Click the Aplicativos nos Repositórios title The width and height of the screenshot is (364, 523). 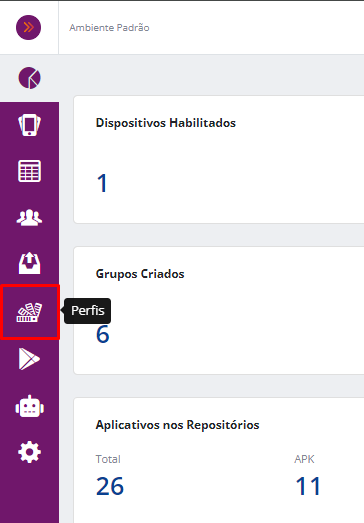point(177,425)
